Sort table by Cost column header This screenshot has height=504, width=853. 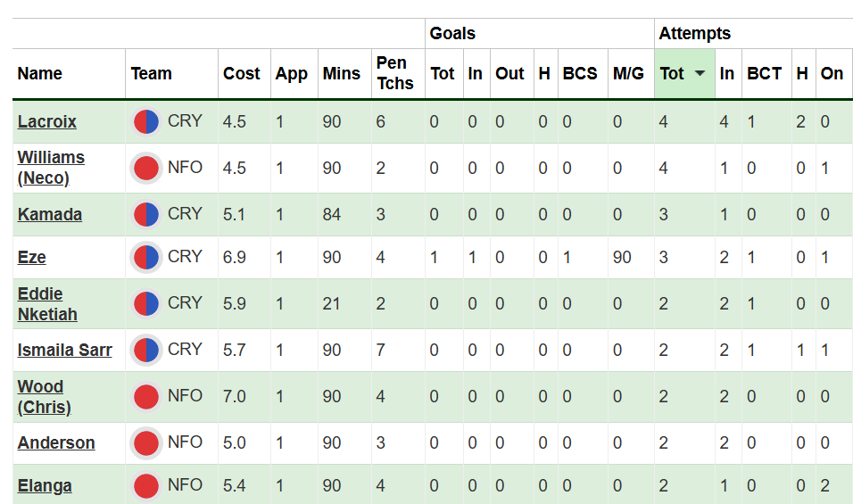point(241,74)
